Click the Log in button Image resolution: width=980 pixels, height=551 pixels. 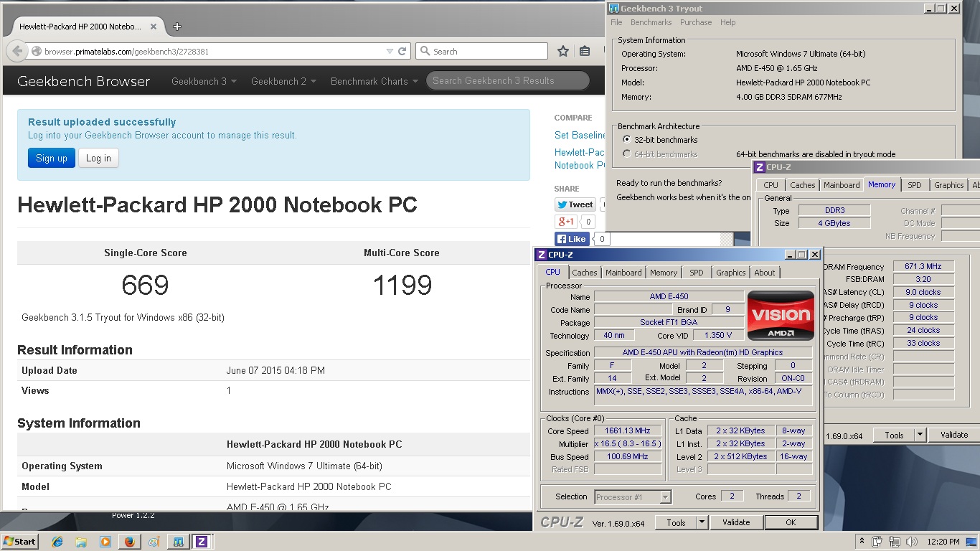coord(98,158)
